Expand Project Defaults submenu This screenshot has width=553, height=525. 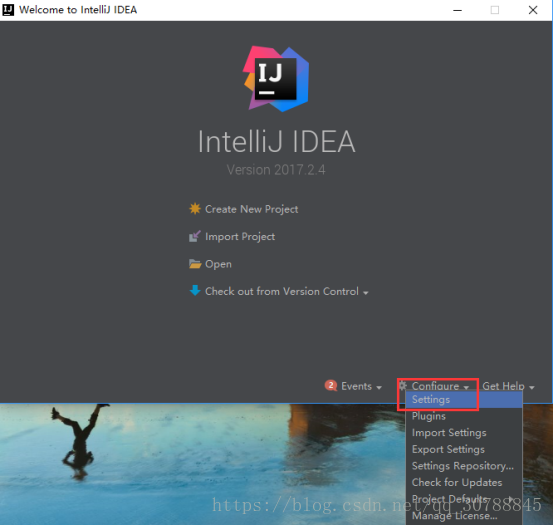pos(464,499)
